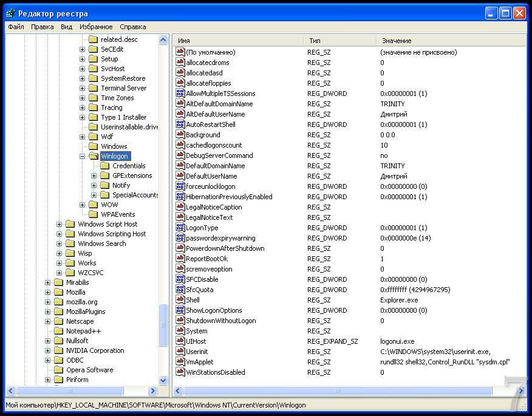This screenshot has width=532, height=416.
Task: Select the SFCDisable binary value icon
Action: pyautogui.click(x=180, y=279)
